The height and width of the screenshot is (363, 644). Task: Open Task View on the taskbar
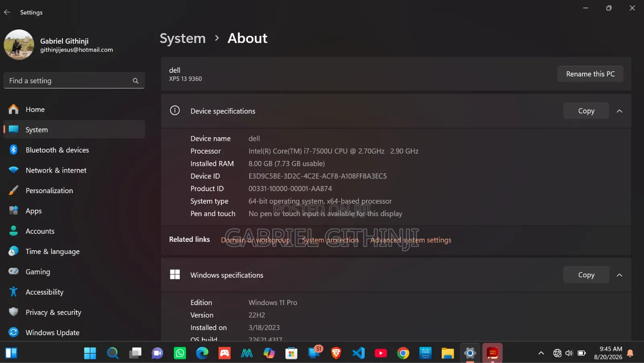pos(135,353)
